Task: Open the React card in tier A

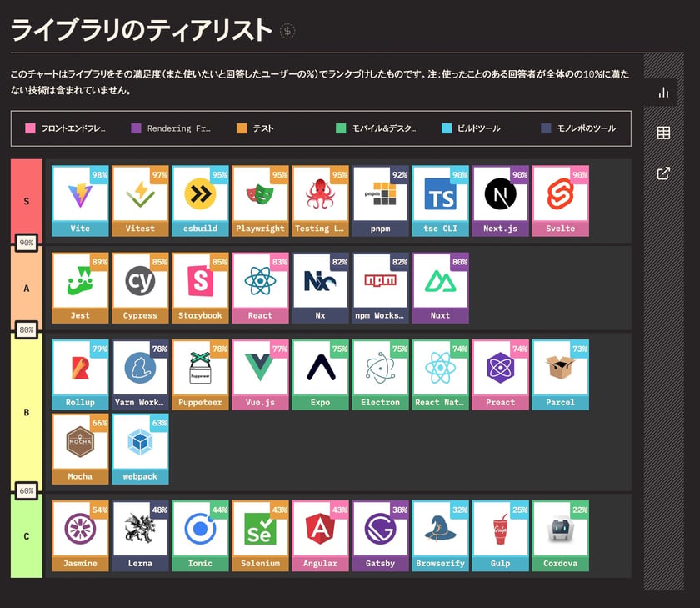Action: point(260,288)
